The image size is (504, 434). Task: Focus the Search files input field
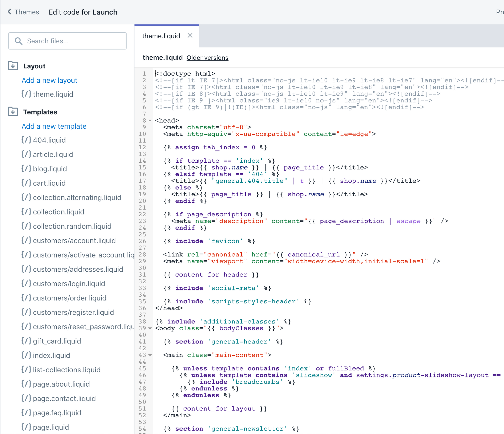(x=74, y=41)
